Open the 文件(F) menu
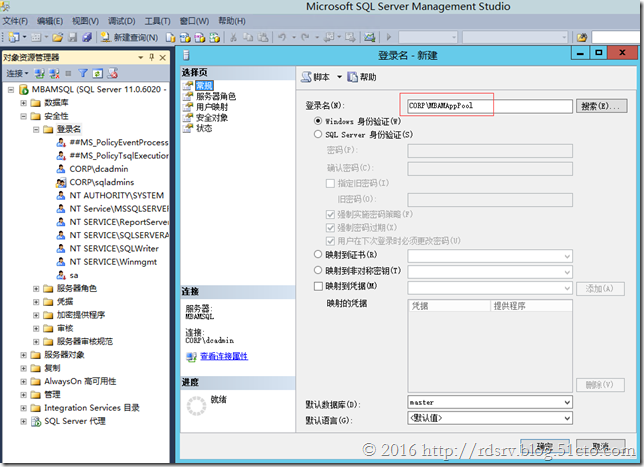This screenshot has width=644, height=467. (15, 21)
